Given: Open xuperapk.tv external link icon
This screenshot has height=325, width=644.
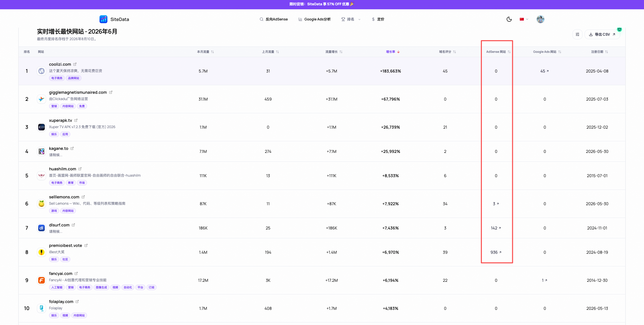Looking at the screenshot, I should pos(76,120).
